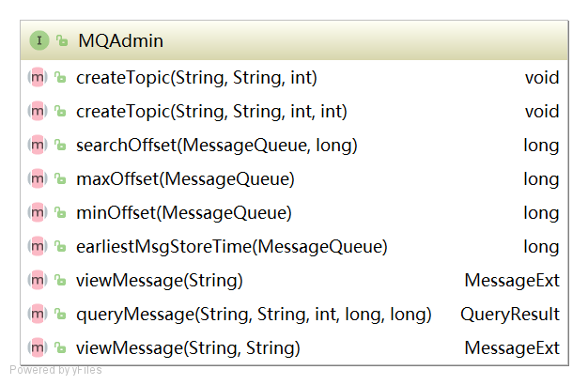588x385 pixels.
Task: Click method icon for viewMessage(String)
Action: coord(38,280)
